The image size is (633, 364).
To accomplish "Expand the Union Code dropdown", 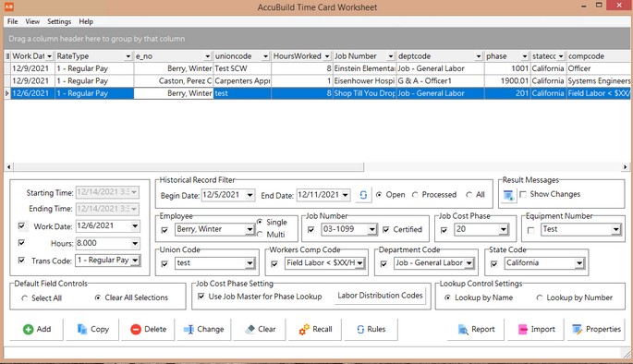I will pyautogui.click(x=250, y=263).
